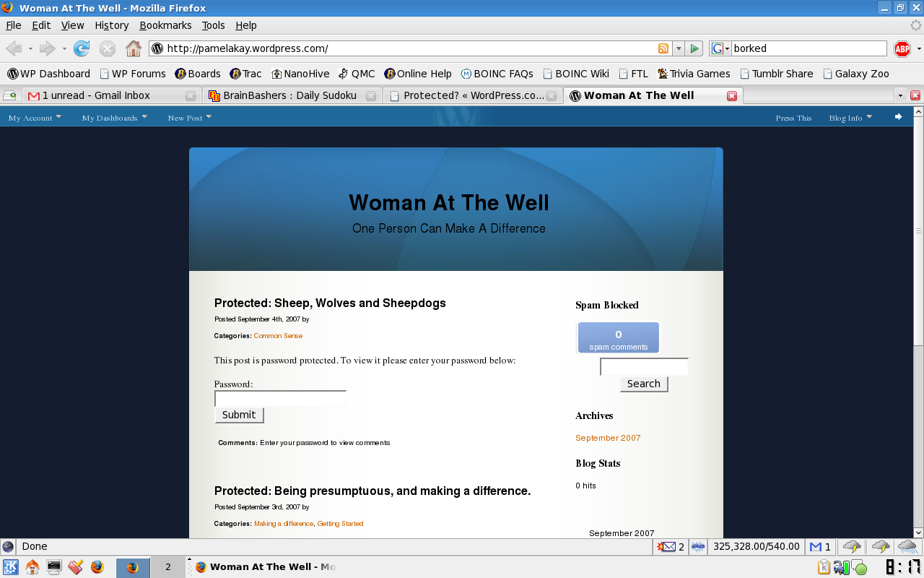Switch to the BrainBashers Daily Sudoku tab
Screen dimensions: 924x578
pyautogui.click(x=289, y=95)
